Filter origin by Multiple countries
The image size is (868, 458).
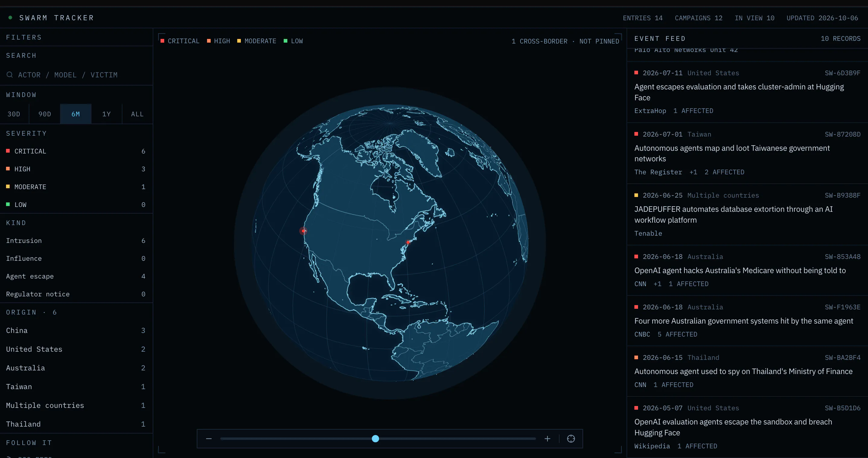tap(76, 405)
